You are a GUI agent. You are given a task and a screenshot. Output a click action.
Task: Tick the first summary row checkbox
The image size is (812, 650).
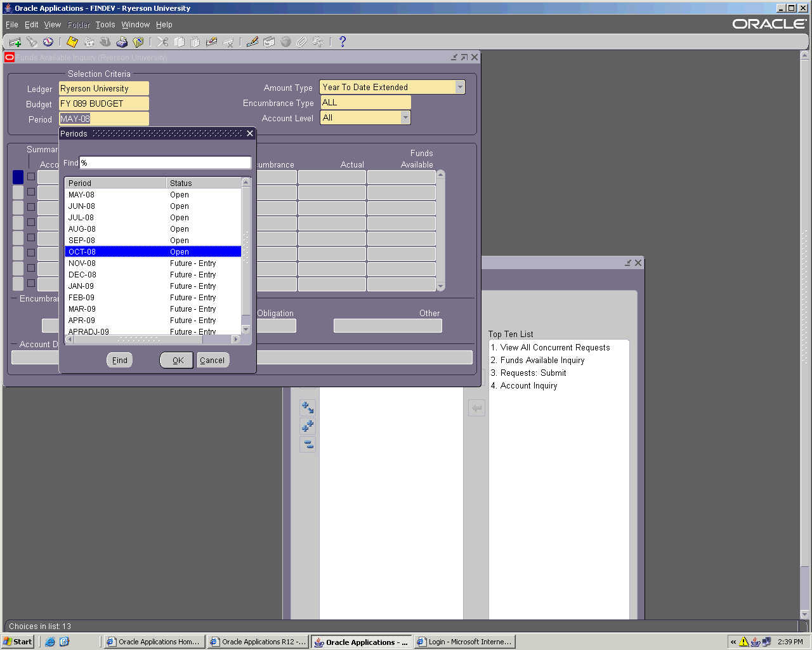click(x=31, y=176)
